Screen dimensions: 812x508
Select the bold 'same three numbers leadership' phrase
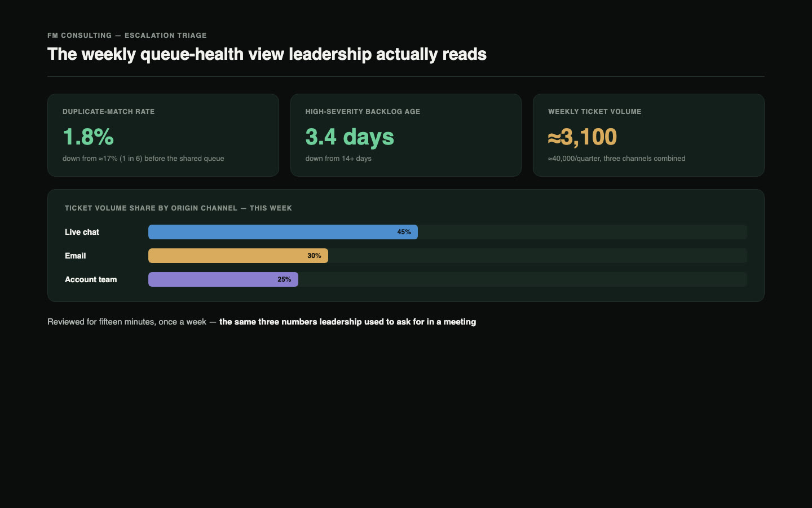click(x=347, y=322)
